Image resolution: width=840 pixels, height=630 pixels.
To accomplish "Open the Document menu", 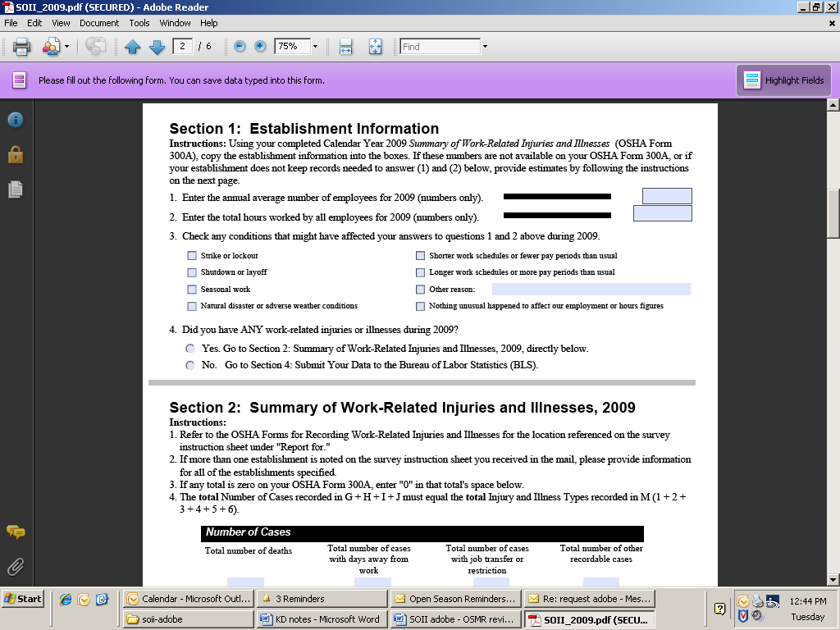I will (99, 23).
